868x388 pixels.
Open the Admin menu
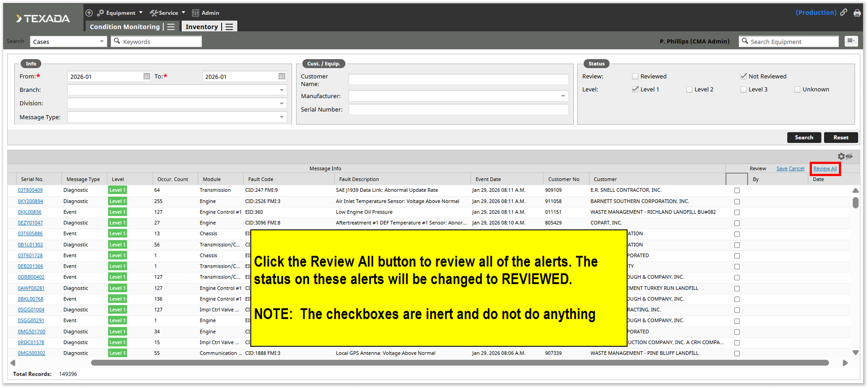pos(206,13)
